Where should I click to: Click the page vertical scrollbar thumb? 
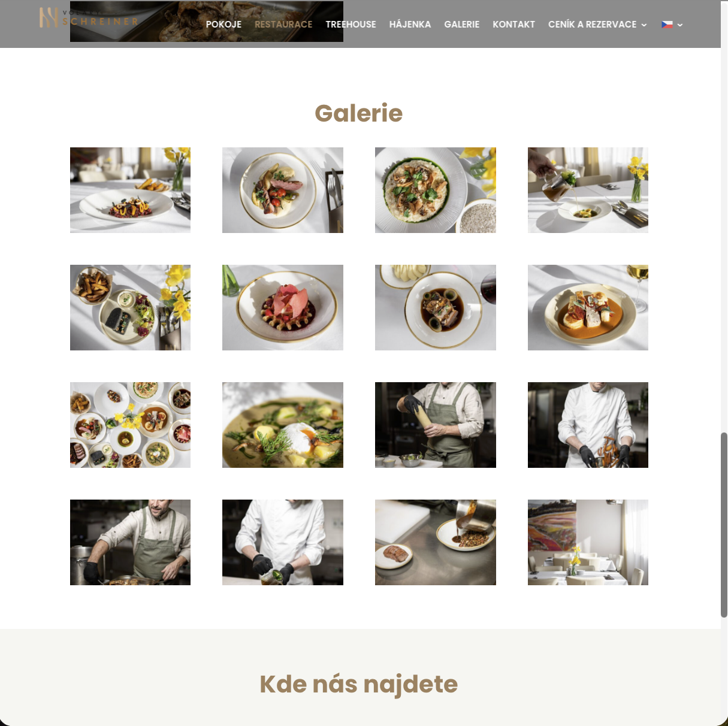(724, 524)
